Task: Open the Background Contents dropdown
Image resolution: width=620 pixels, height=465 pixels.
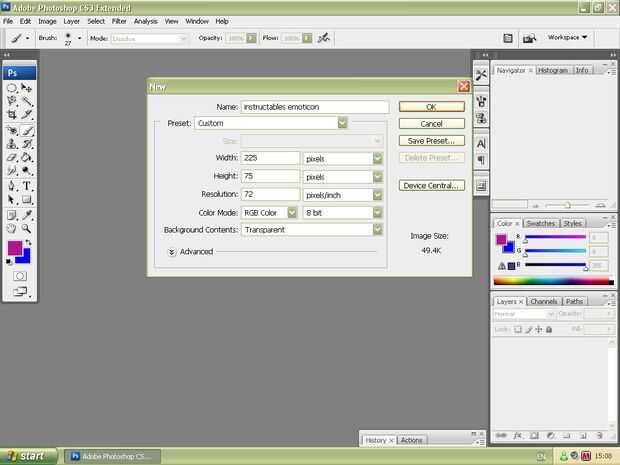Action: tap(312, 230)
